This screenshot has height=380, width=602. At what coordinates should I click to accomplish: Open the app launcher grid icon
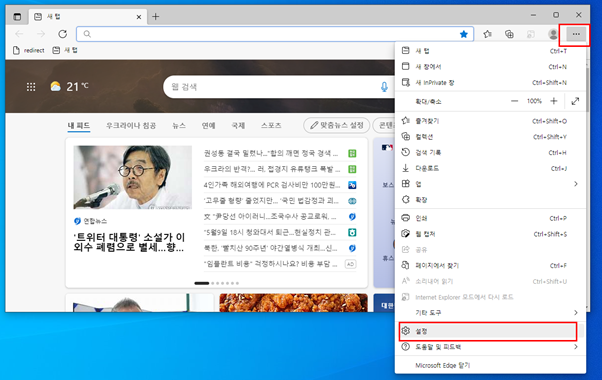click(31, 87)
